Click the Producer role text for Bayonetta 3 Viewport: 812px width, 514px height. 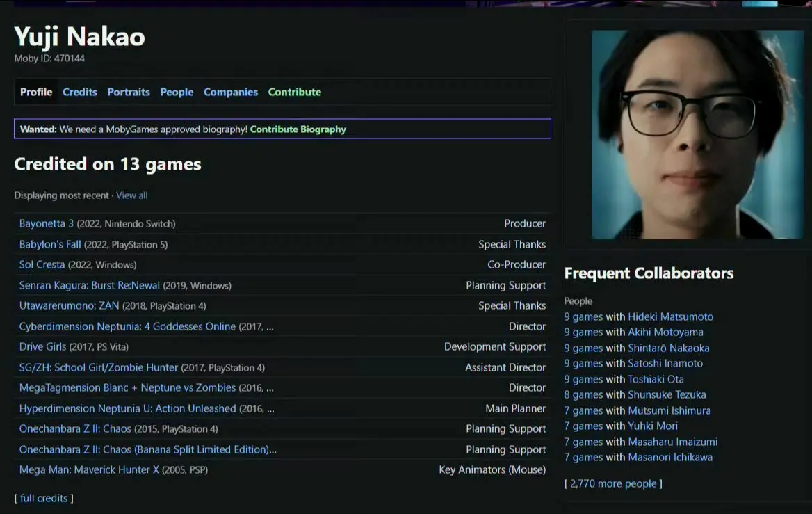click(525, 224)
